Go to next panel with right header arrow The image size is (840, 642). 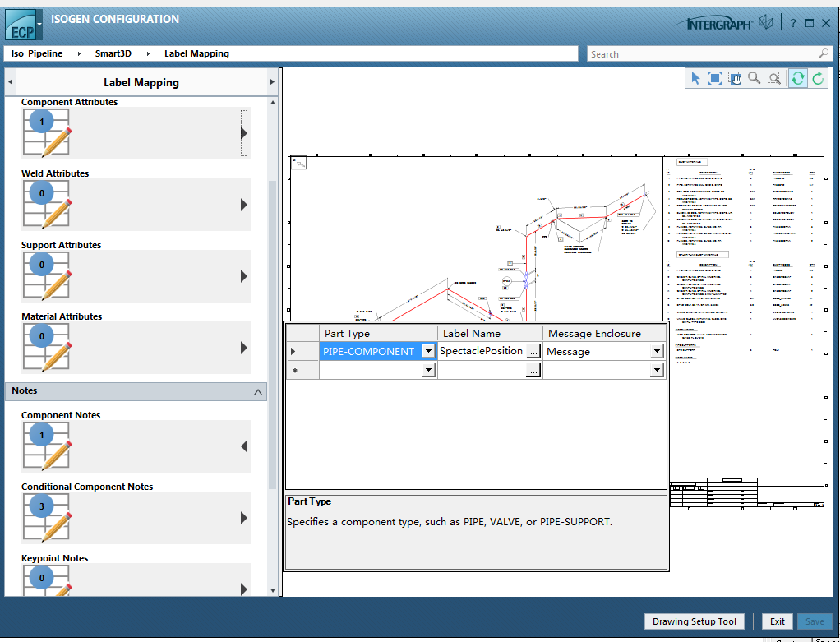(271, 82)
